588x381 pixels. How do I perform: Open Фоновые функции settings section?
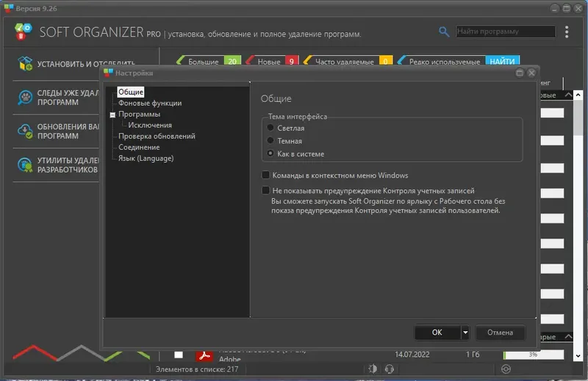(150, 103)
